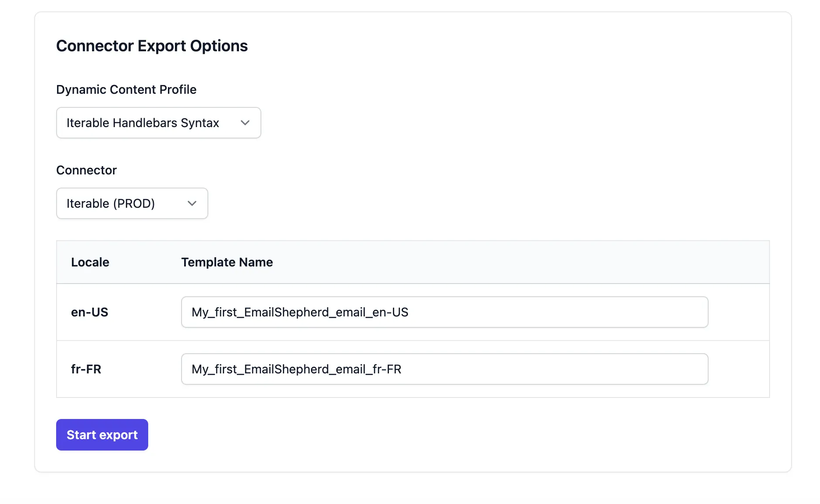Click the chevron on Iterable Handlebars Syntax selector
Image resolution: width=820 pixels, height=504 pixels.
point(245,123)
